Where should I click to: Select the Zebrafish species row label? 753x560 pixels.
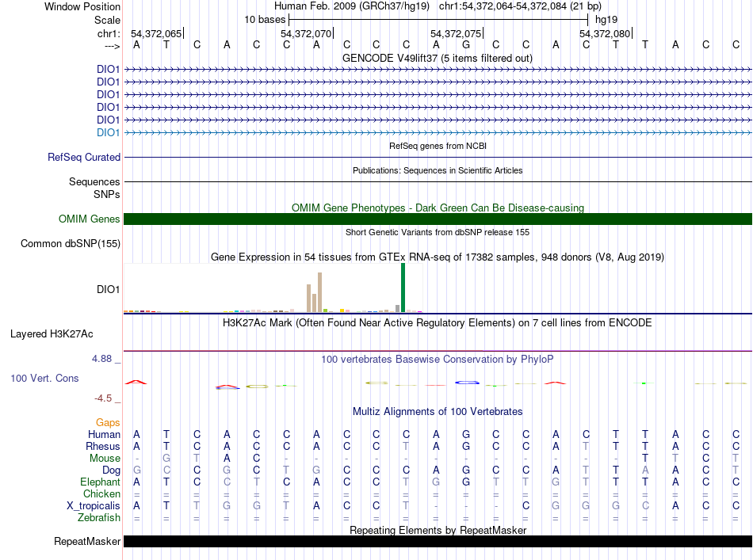pos(98,518)
